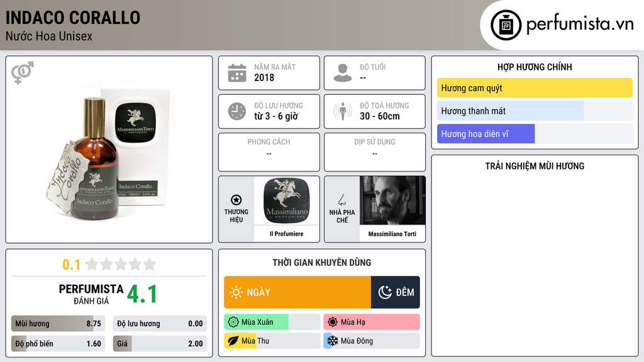Open the Massimiliano Torti perfumer photo
This screenshot has width=644, height=362.
[392, 200]
